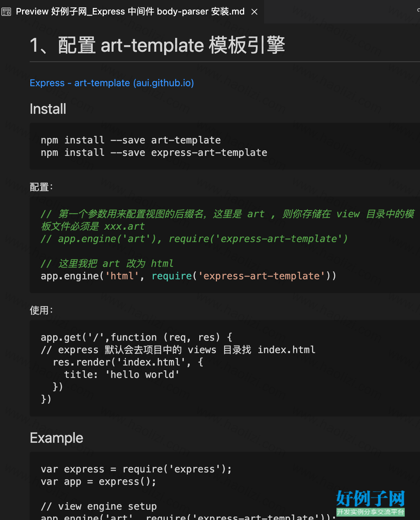This screenshot has height=520, width=420.
Task: Click line 'var app = express();'
Action: [x=98, y=481]
